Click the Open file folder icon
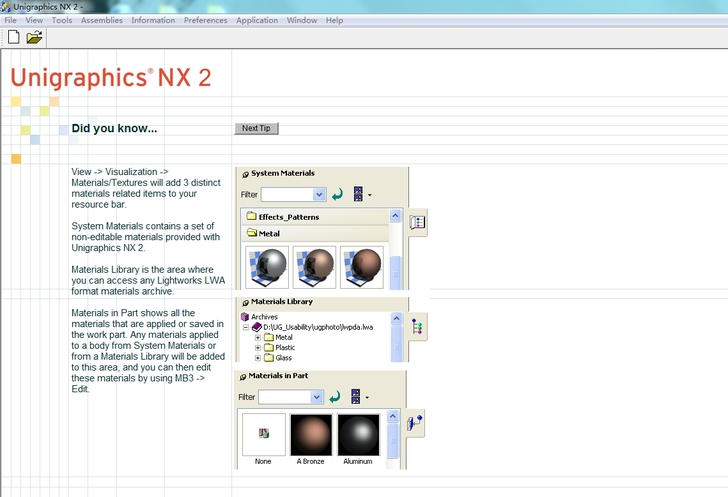 34,38
